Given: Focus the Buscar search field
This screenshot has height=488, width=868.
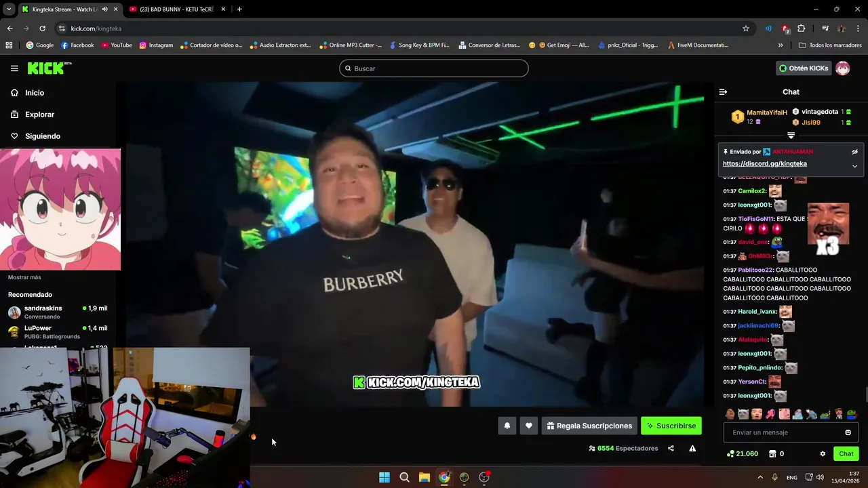Looking at the screenshot, I should pos(434,68).
